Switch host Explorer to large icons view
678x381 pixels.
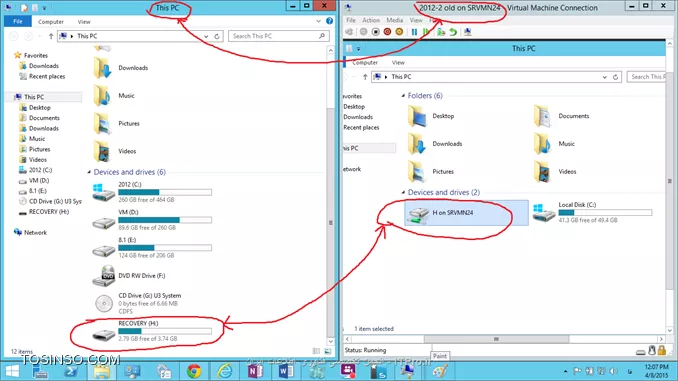[x=327, y=351]
